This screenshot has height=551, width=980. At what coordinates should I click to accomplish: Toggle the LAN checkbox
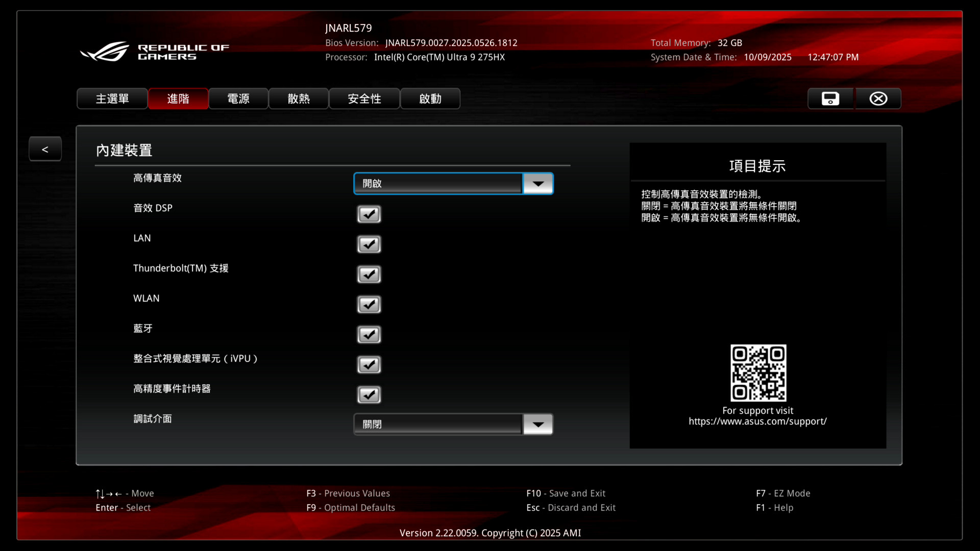pyautogui.click(x=369, y=244)
